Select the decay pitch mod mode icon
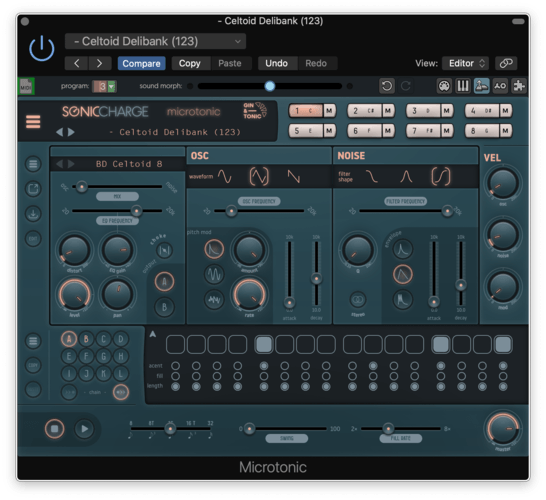 (x=214, y=249)
